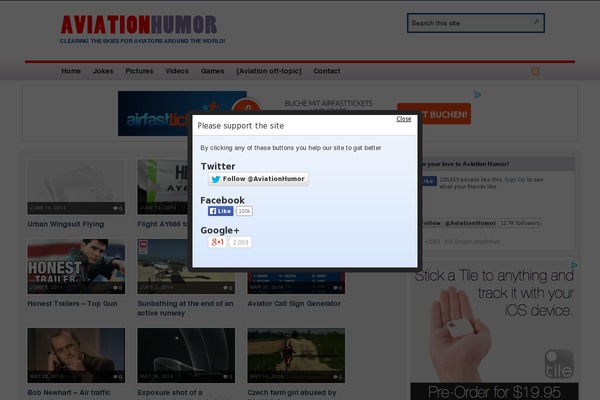Open Bob Newhart – Air traffic link
The height and width of the screenshot is (400, 600).
pyautogui.click(x=69, y=393)
